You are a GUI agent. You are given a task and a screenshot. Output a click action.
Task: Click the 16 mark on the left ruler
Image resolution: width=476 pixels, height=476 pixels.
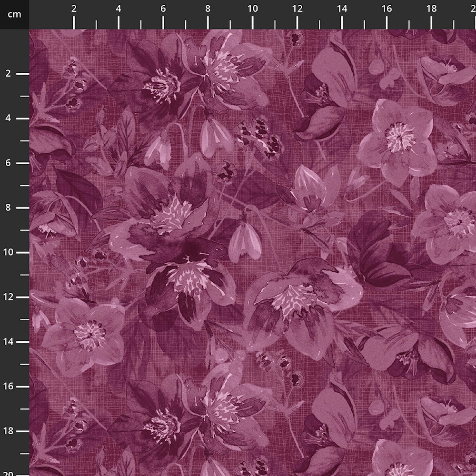[x=9, y=386]
